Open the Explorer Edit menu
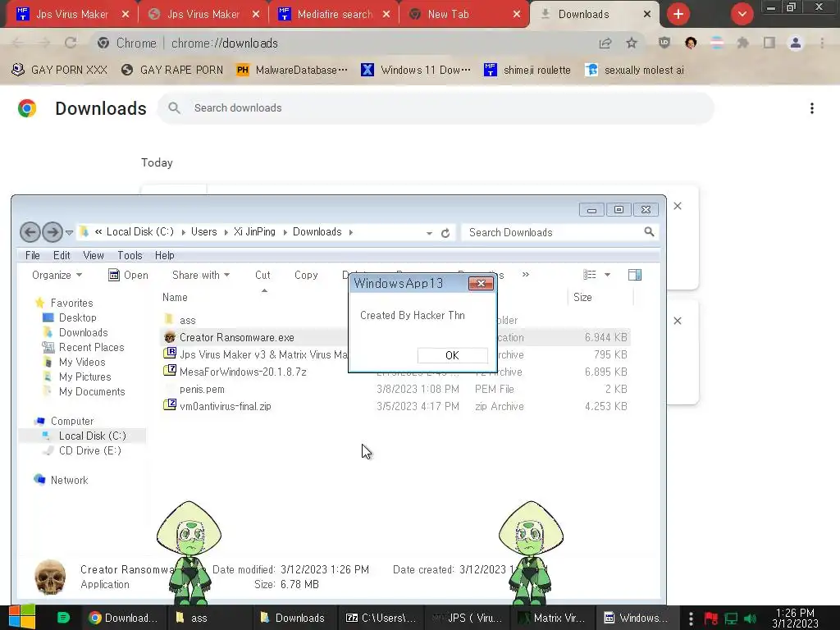Viewport: 840px width, 630px height. coord(62,256)
